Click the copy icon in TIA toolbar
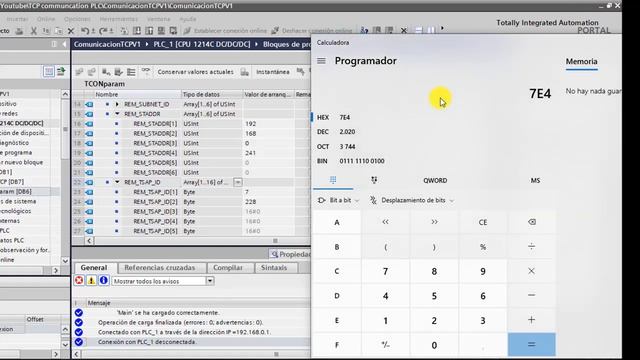 (46, 31)
